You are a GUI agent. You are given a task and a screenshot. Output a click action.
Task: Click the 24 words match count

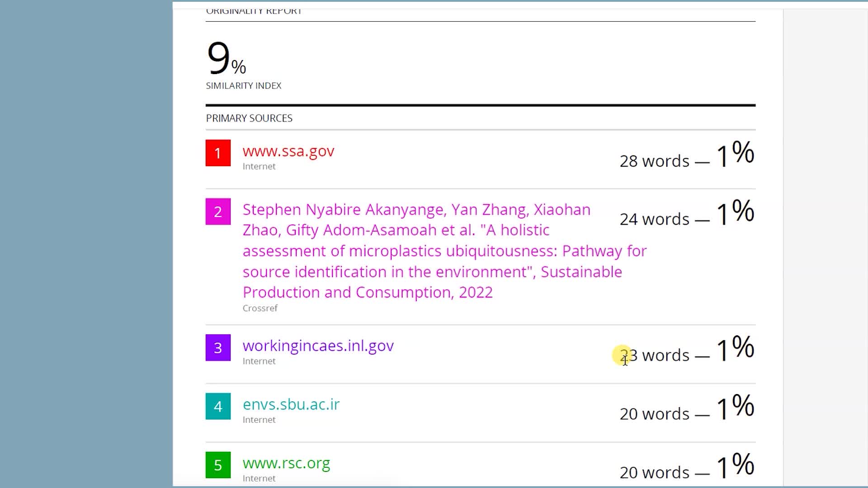click(x=654, y=220)
